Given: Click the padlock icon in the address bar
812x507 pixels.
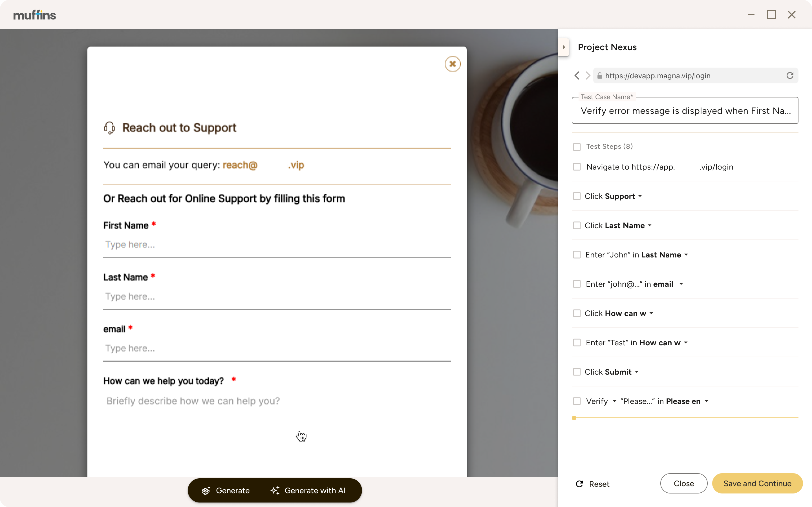Looking at the screenshot, I should pyautogui.click(x=600, y=75).
